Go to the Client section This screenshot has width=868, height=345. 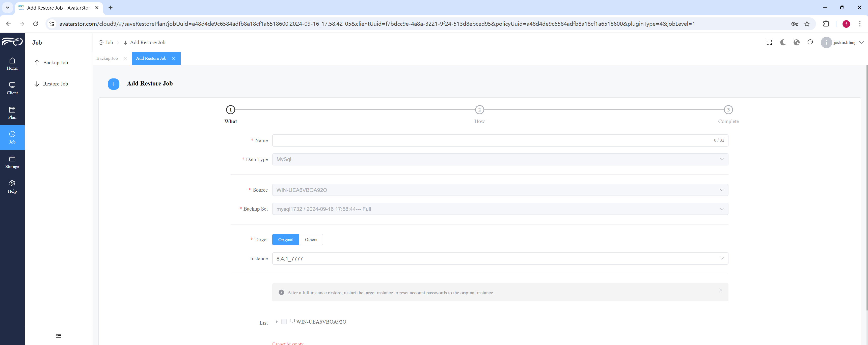12,88
